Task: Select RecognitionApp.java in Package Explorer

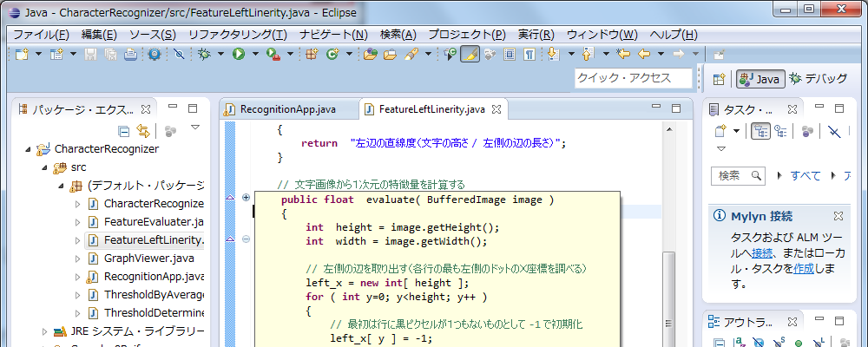Action: [154, 277]
